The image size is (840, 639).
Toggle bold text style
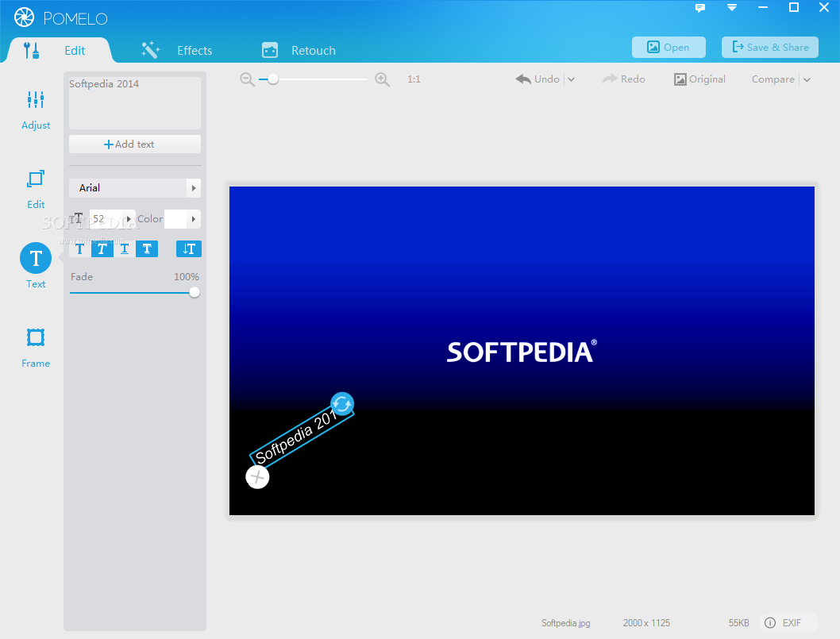click(80, 249)
